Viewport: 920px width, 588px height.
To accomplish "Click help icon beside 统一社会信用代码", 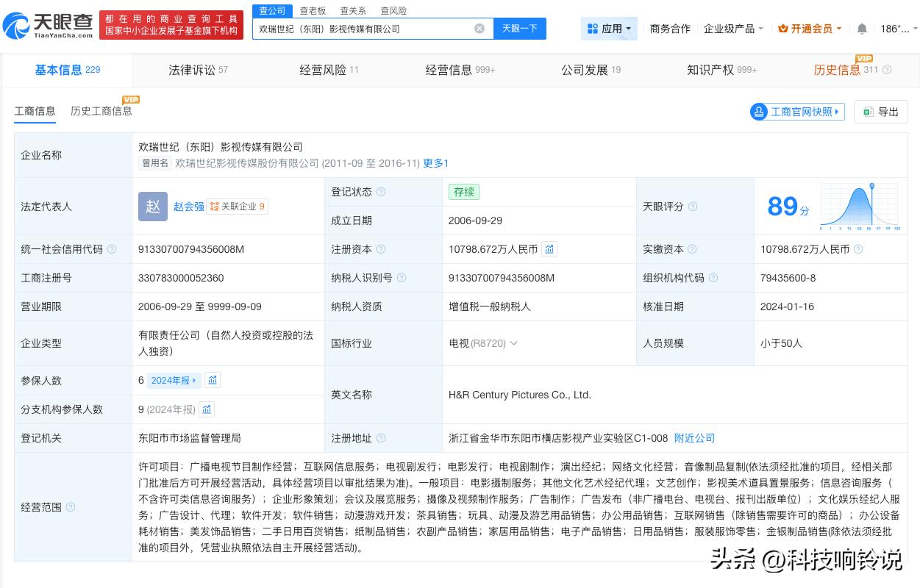I will [112, 249].
